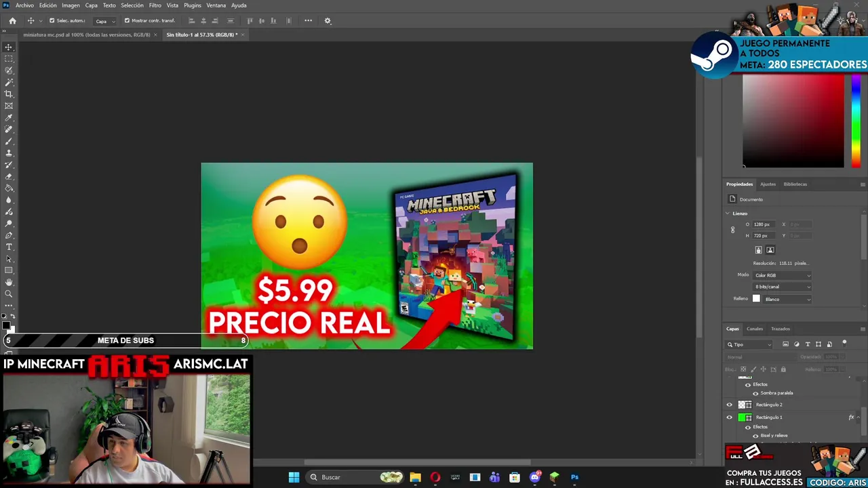
Task: Hide the Rectángulo 2 layer
Action: coord(730,405)
